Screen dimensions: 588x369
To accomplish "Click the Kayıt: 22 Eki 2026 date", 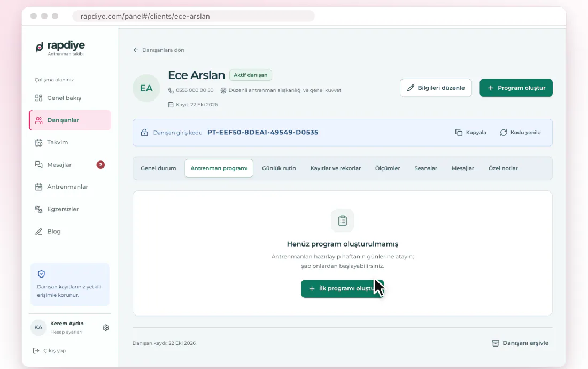I will pyautogui.click(x=197, y=105).
